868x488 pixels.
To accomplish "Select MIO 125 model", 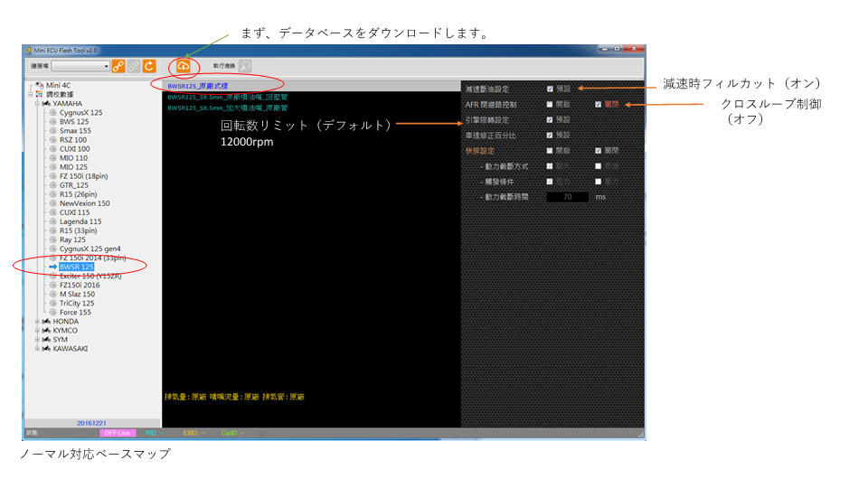I will [x=73, y=167].
